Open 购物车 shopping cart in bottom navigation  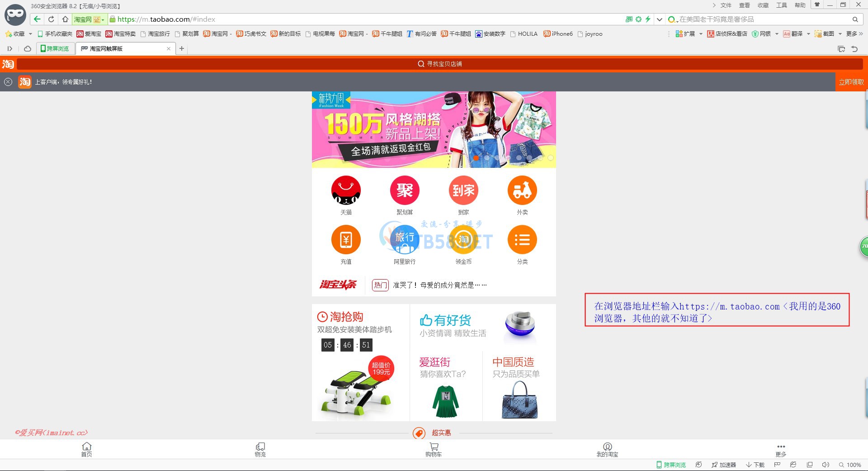coord(434,450)
